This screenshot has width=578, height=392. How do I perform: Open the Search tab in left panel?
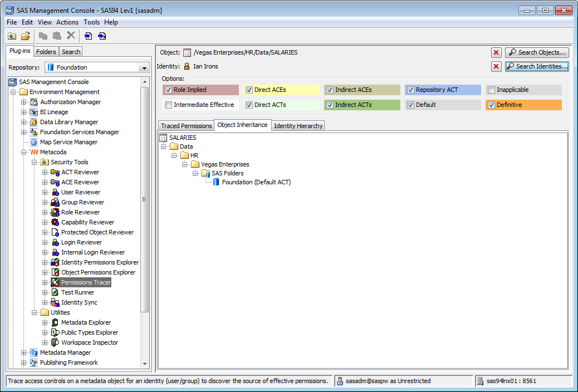tap(71, 52)
